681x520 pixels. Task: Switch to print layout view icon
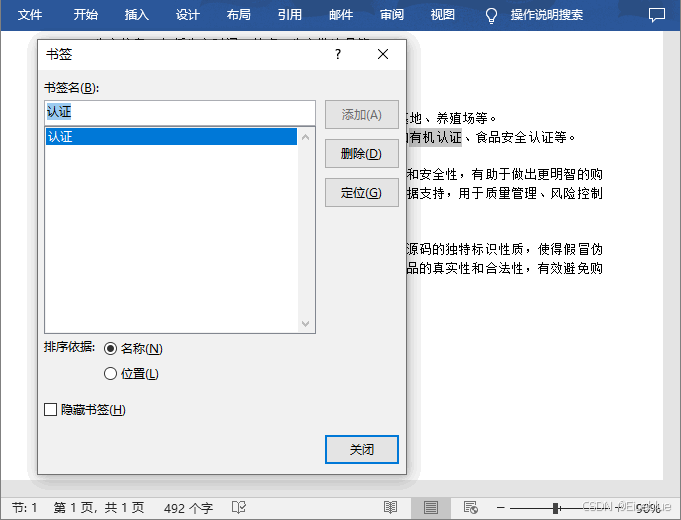(x=431, y=507)
